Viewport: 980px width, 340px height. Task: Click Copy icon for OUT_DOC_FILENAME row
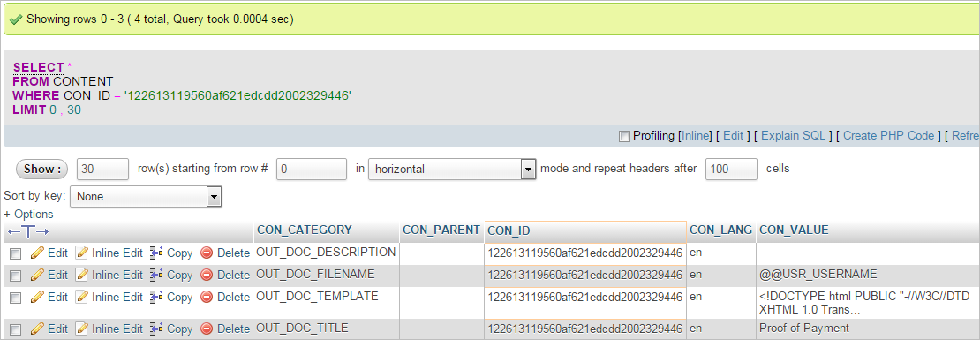[x=156, y=275]
